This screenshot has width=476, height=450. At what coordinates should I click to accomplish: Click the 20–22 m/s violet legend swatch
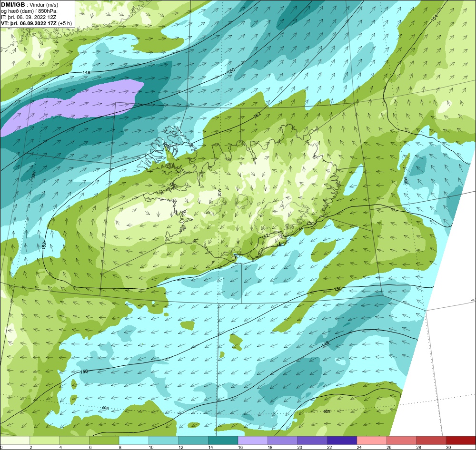(313, 440)
